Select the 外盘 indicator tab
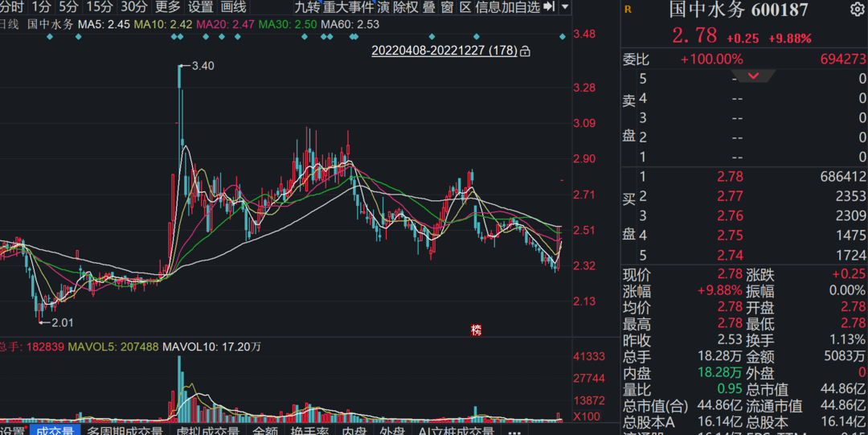The width and height of the screenshot is (868, 435). coord(392,430)
